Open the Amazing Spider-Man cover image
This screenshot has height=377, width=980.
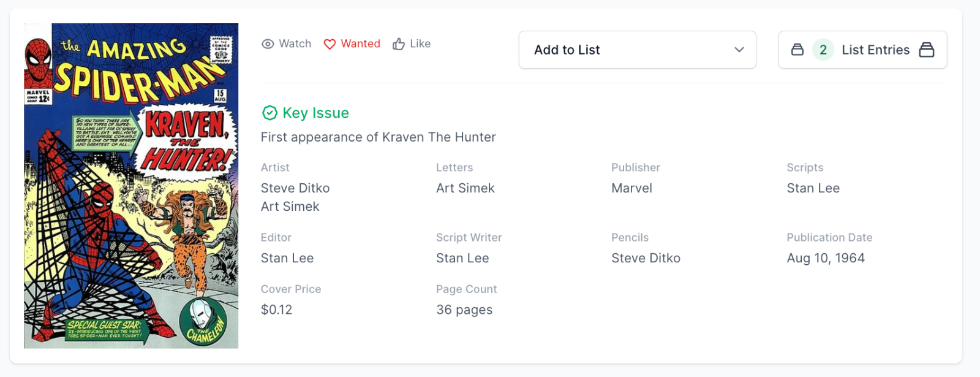(131, 186)
